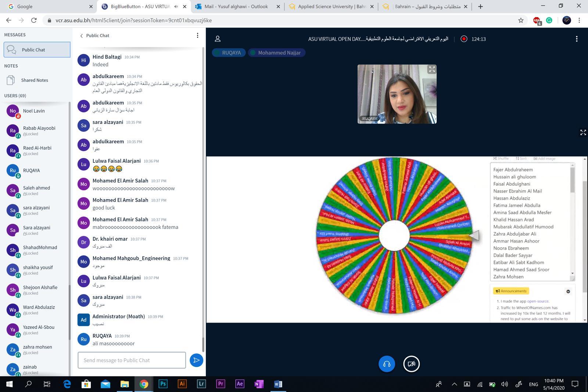Click the spinning wheel center
Image resolution: width=588 pixels, height=392 pixels.
click(394, 235)
